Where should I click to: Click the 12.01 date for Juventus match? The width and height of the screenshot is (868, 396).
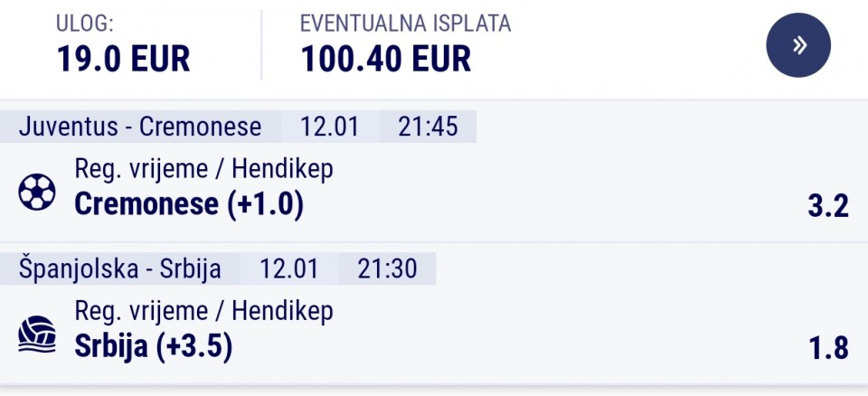click(x=329, y=127)
